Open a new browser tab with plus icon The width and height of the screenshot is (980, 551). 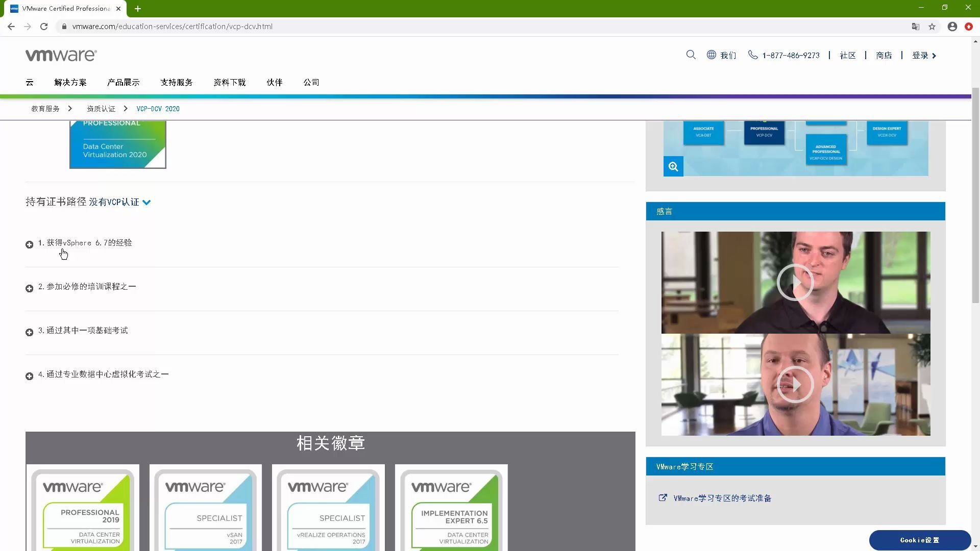pos(138,9)
